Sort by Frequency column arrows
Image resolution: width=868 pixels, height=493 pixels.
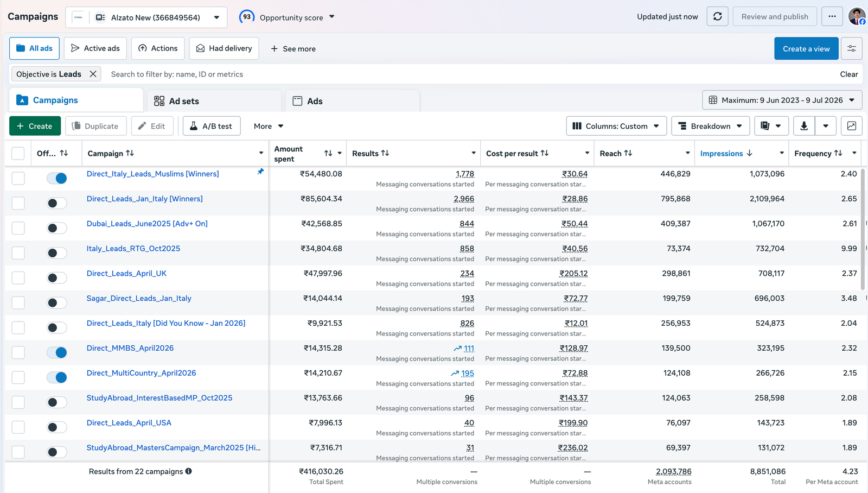pyautogui.click(x=838, y=153)
